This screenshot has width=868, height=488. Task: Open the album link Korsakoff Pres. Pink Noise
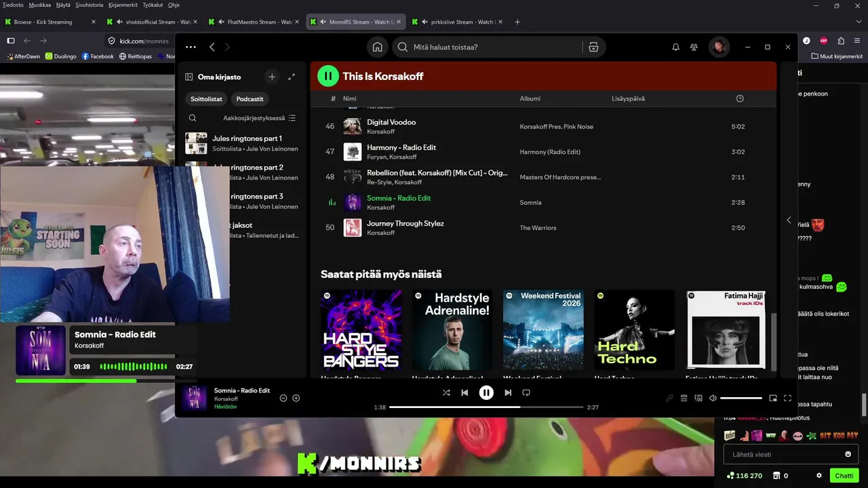557,127
